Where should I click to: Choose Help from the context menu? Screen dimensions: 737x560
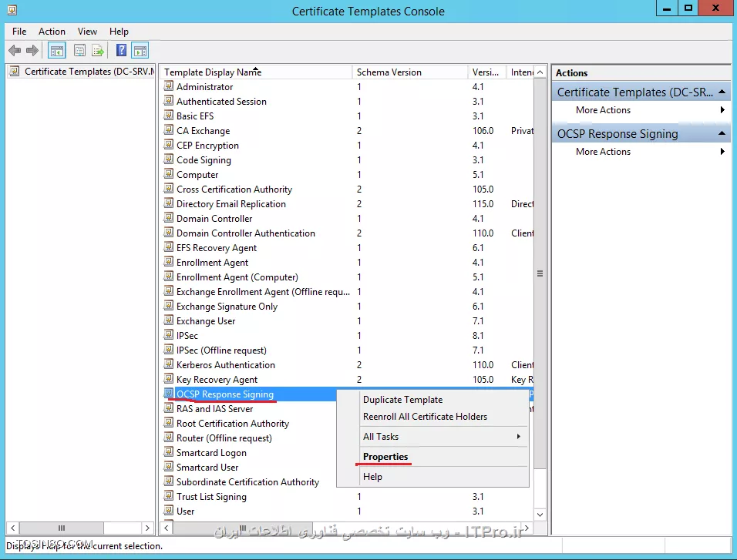[372, 477]
